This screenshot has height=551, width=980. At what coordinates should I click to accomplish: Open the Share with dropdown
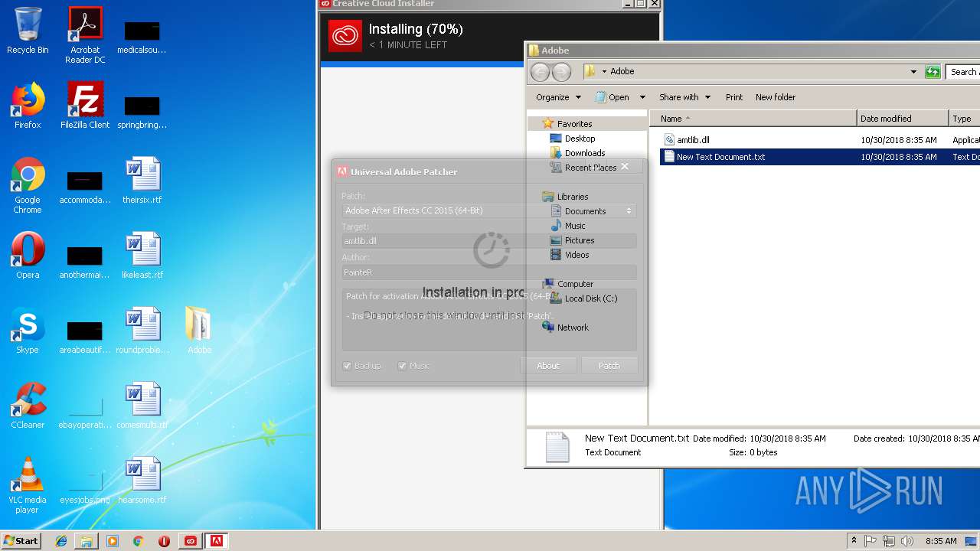pos(684,97)
